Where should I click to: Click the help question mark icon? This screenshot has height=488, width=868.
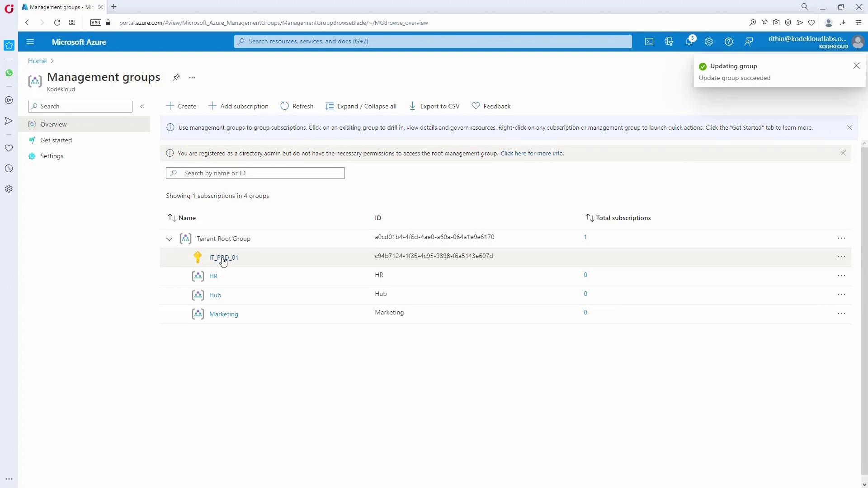click(729, 42)
